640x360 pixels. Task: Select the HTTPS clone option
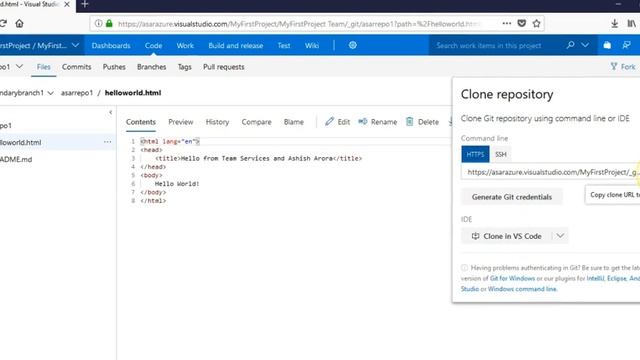[x=475, y=154]
